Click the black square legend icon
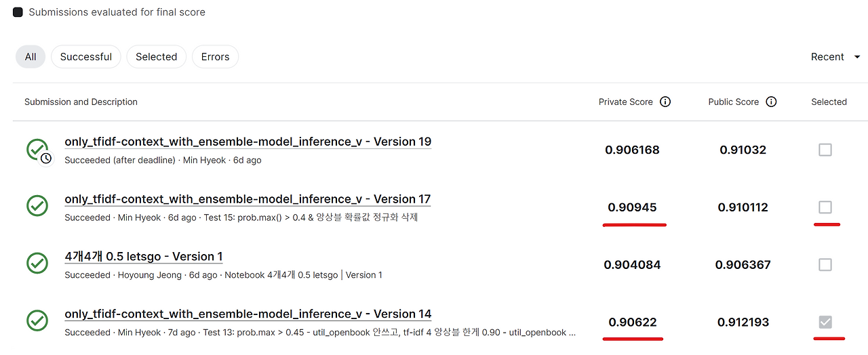 pyautogui.click(x=18, y=12)
